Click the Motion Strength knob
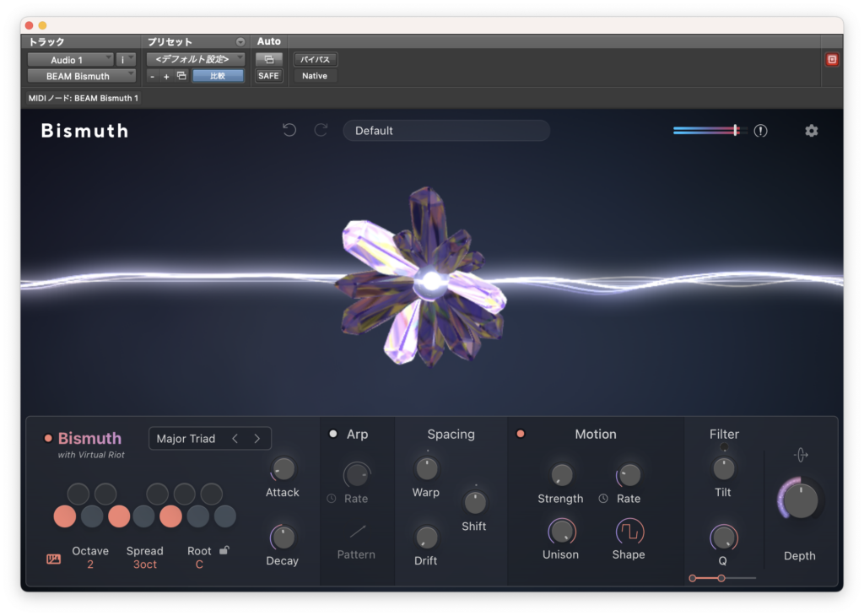This screenshot has height=616, width=864. pyautogui.click(x=561, y=474)
